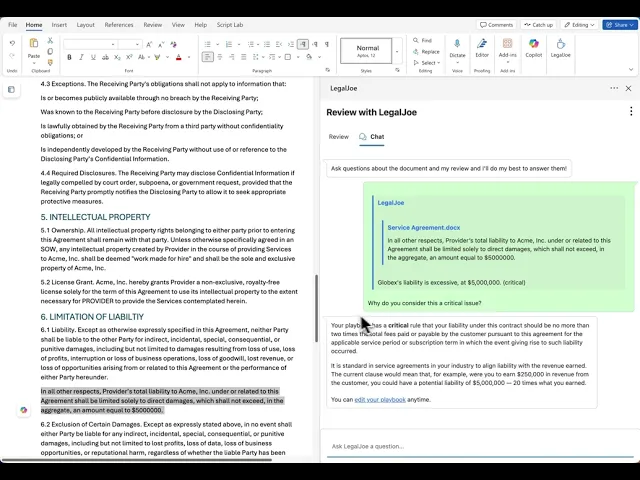This screenshot has width=640, height=480.
Task: Open the File menu
Action: click(x=13, y=25)
